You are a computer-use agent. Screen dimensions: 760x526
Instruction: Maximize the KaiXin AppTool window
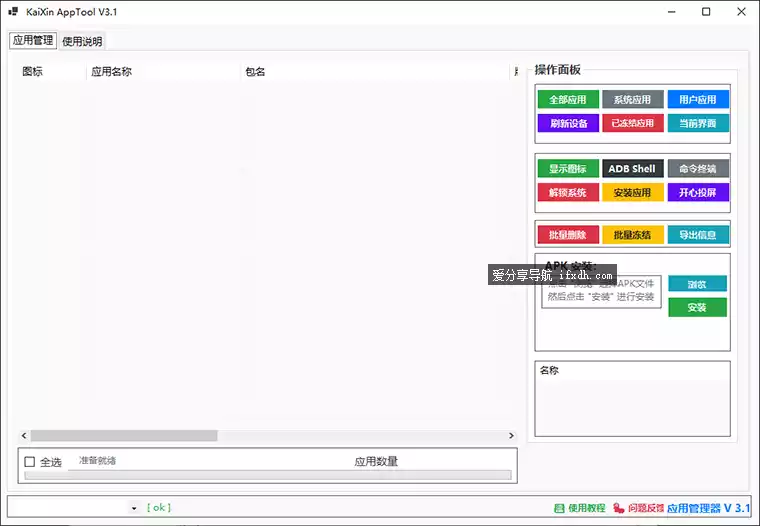(706, 12)
